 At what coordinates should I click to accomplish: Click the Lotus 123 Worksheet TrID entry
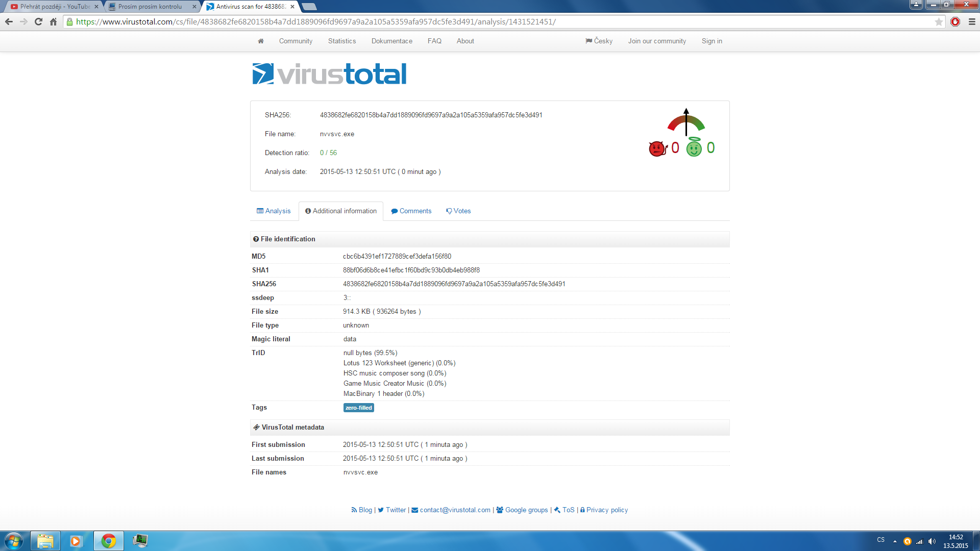point(399,363)
